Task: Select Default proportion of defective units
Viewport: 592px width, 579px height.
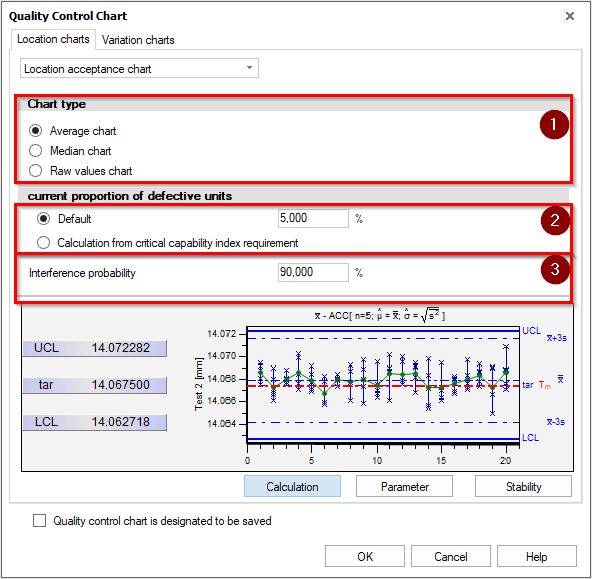Action: point(43,219)
